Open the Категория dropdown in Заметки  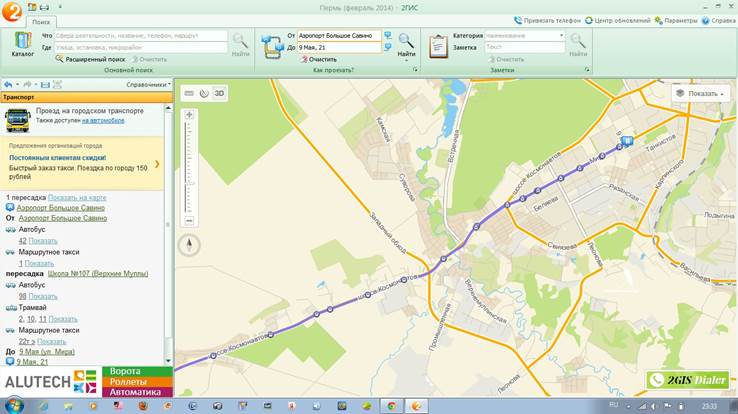point(561,35)
